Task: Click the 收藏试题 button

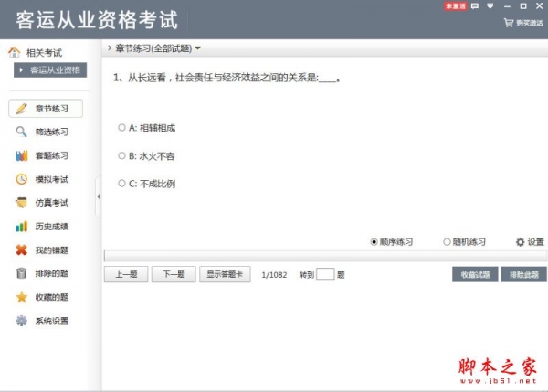Action: point(475,274)
